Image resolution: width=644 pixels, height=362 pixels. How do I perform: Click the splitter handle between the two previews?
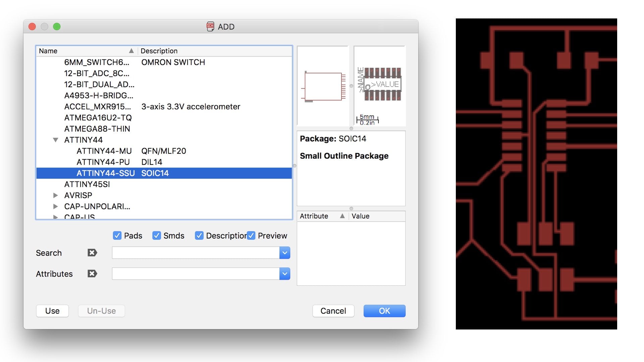(x=351, y=86)
